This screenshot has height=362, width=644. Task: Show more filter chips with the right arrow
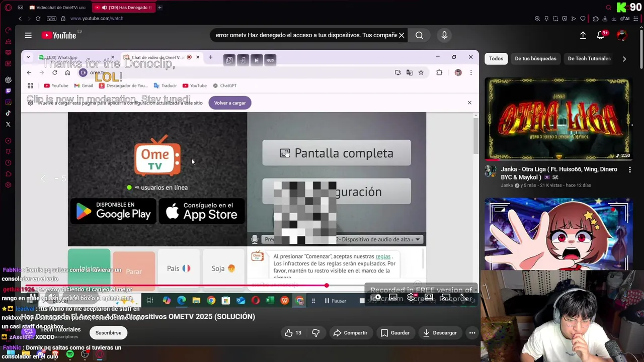(624, 59)
